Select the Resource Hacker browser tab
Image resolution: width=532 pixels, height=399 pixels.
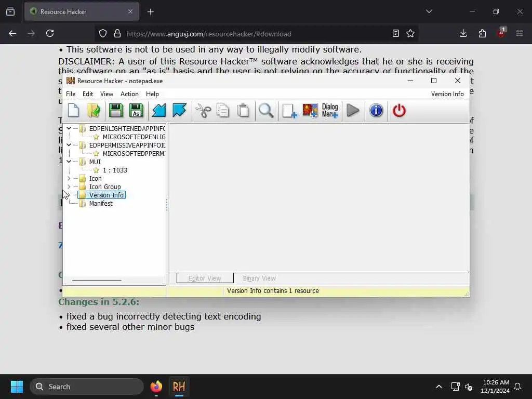[82, 12]
